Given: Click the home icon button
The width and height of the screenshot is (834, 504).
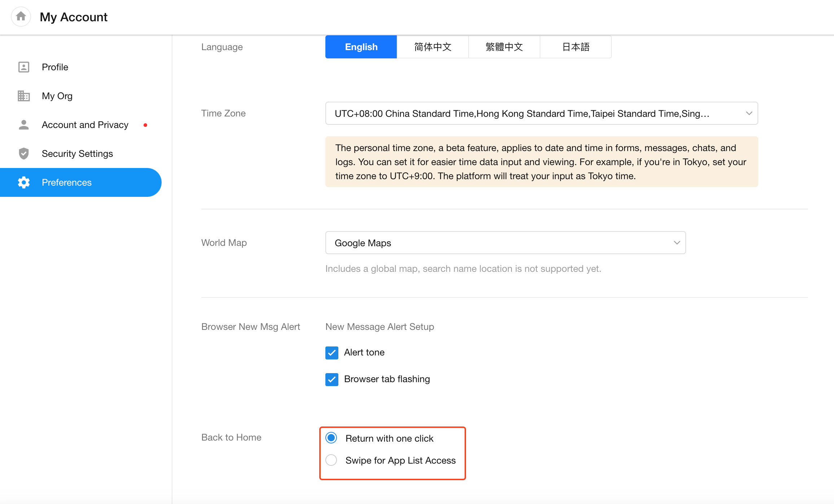Looking at the screenshot, I should pos(21,17).
